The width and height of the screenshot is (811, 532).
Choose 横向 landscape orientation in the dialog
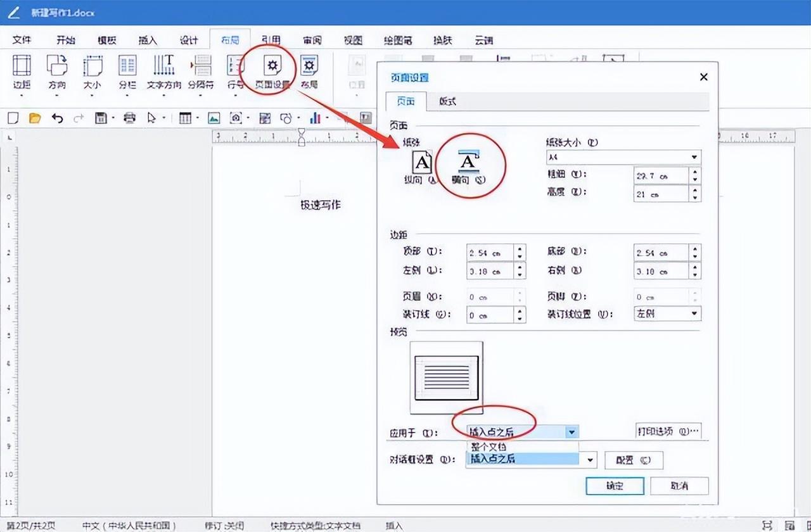[468, 167]
